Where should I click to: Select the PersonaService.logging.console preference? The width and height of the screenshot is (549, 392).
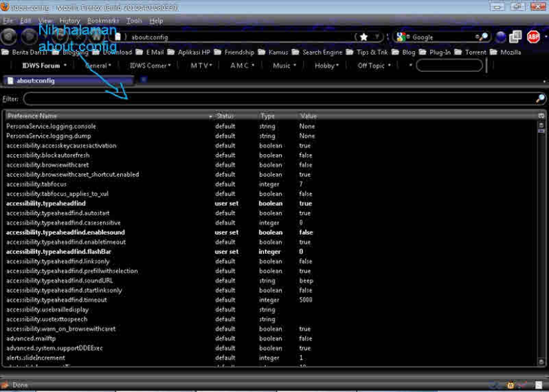tap(271, 126)
